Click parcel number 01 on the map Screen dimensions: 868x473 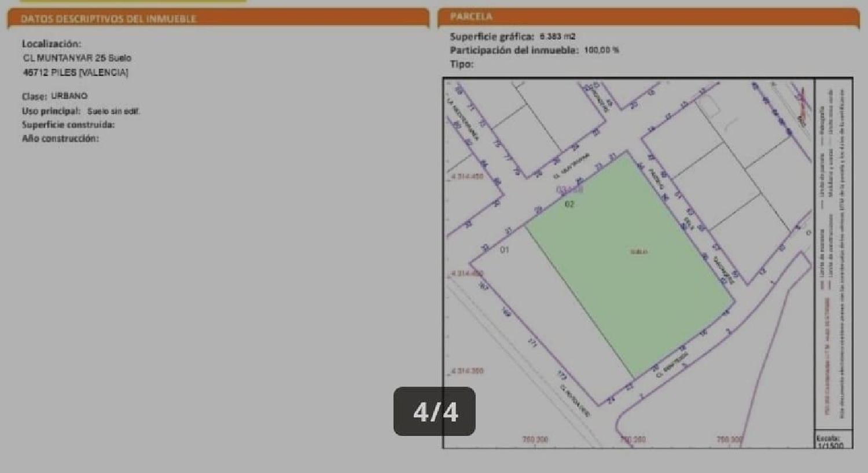505,250
